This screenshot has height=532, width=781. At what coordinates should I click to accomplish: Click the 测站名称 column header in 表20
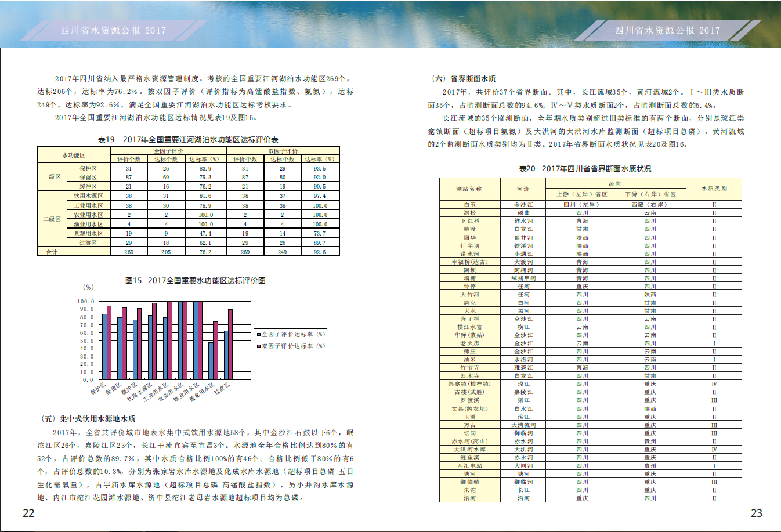pyautogui.click(x=469, y=189)
